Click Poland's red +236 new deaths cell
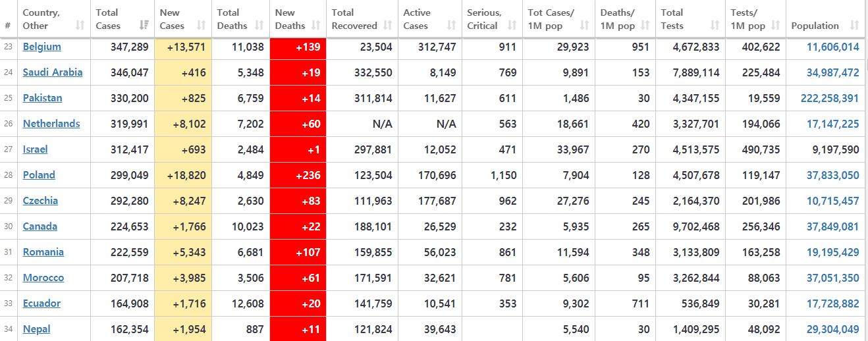Screen dimensions: 868x341 tap(298, 175)
